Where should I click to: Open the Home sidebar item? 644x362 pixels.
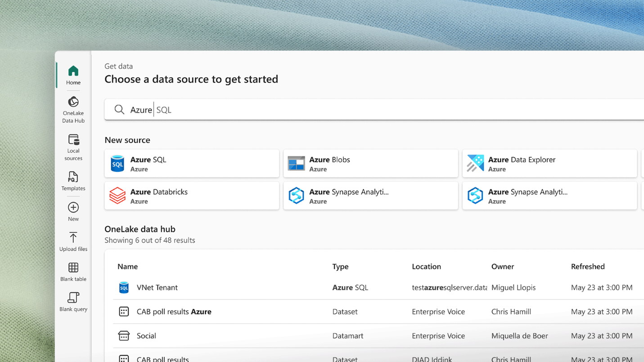73,75
